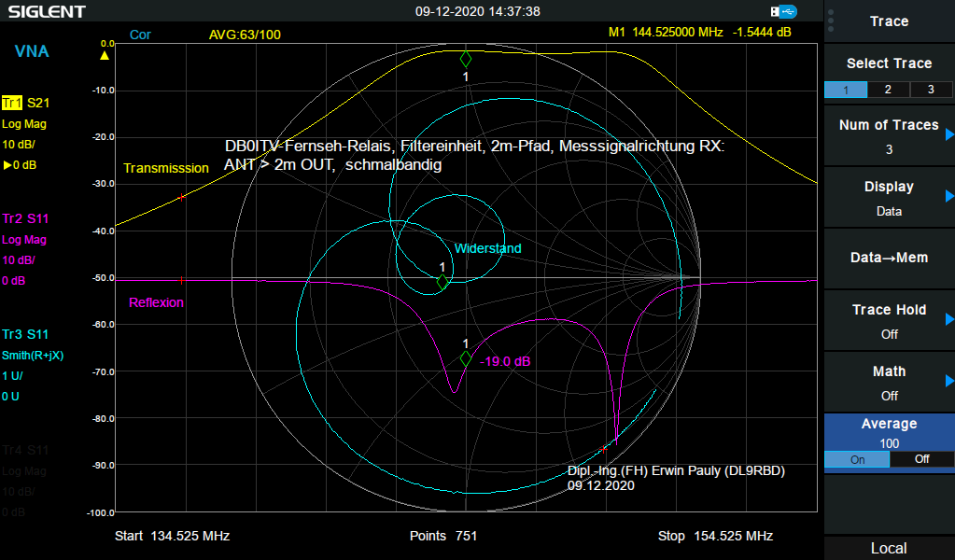This screenshot has width=955, height=560.
Task: Click the Start 134.525 MHz frequency field
Action: 173,537
